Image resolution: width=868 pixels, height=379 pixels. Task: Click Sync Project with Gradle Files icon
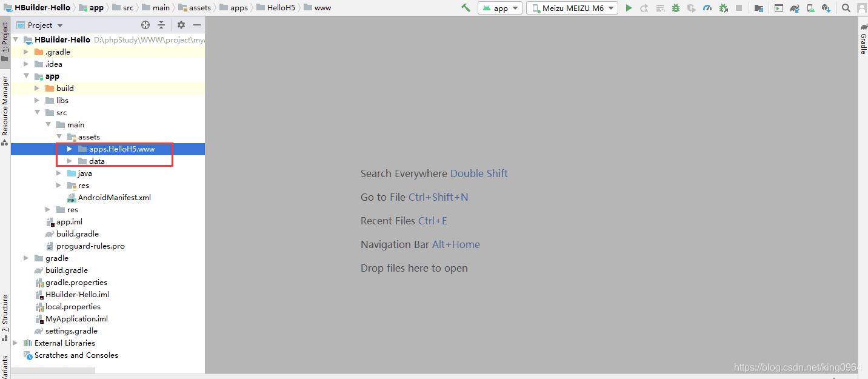point(794,8)
